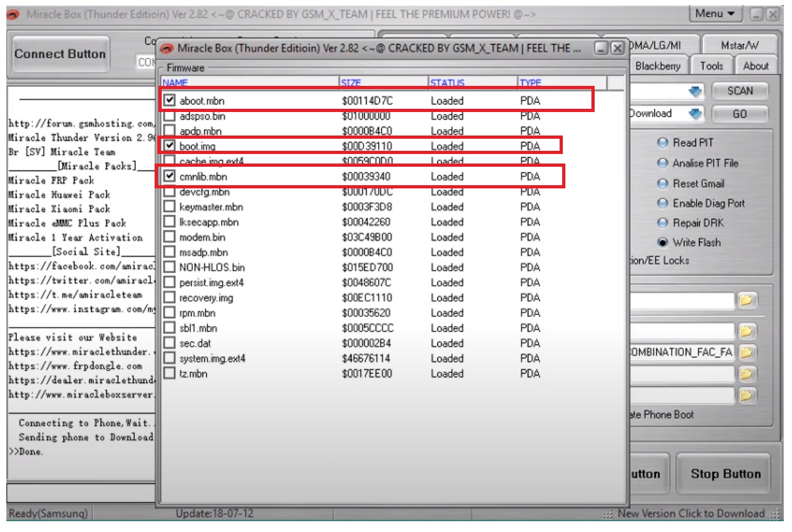Screen dimensions: 792x532
Task: Check the NON-HLOS.bin checkbox
Action: pos(169,267)
